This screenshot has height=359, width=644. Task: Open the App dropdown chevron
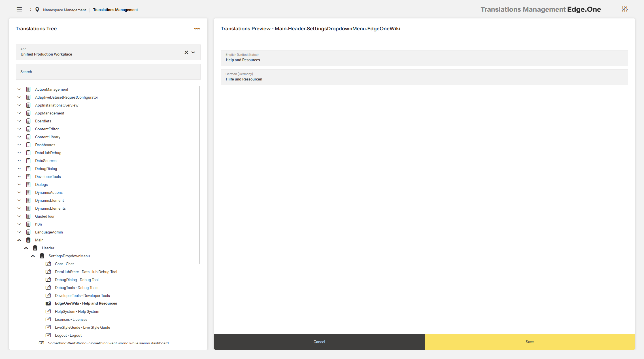pyautogui.click(x=194, y=52)
